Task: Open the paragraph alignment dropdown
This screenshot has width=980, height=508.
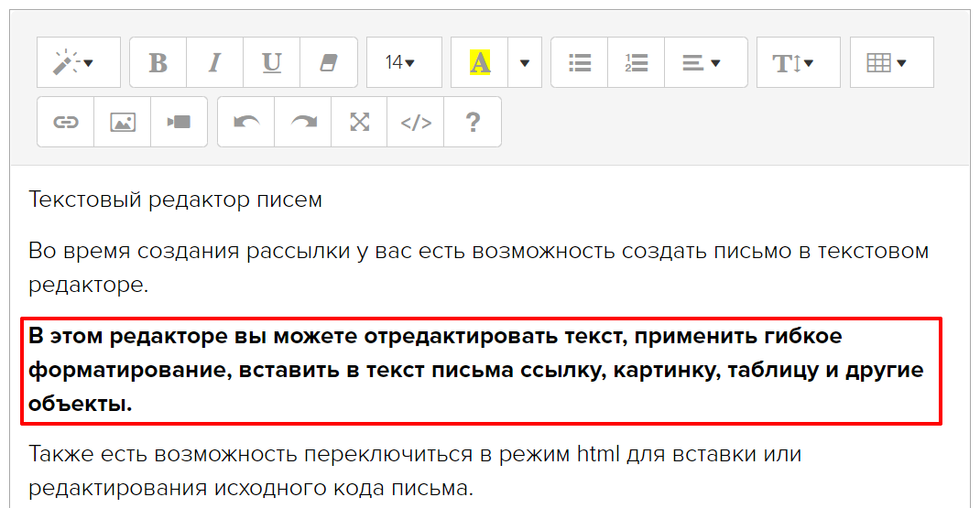Action: 705,62
